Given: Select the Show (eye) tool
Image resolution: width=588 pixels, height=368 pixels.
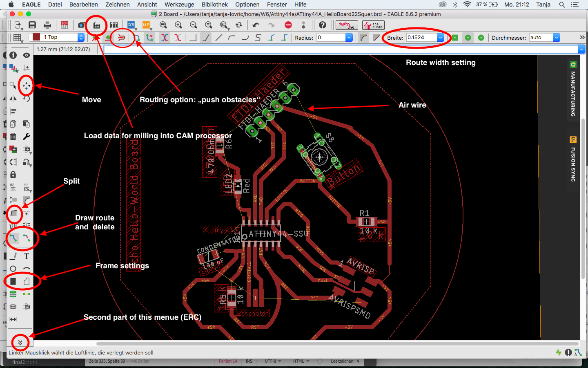Looking at the screenshot, I should tap(27, 55).
